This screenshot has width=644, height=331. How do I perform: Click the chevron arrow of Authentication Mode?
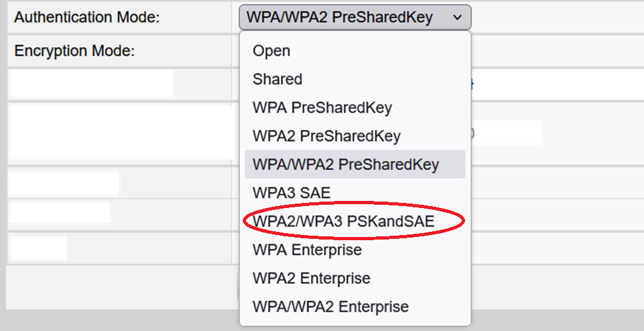[457, 17]
